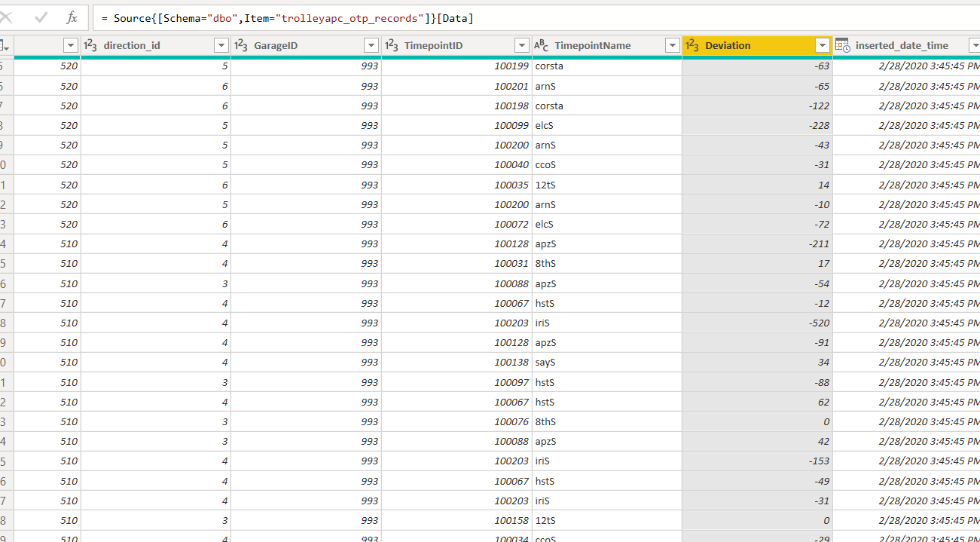
Task: Change data type icon of TimepointID column
Action: 392,46
